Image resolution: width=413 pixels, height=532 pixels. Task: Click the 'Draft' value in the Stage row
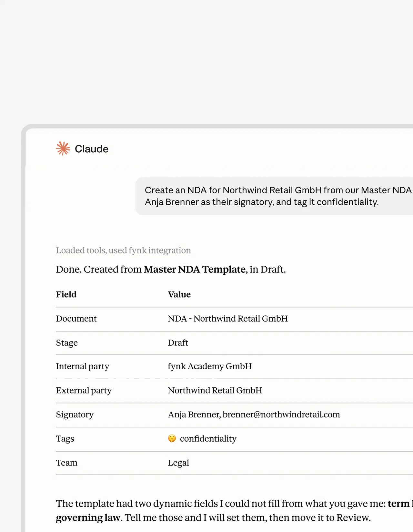pos(178,343)
